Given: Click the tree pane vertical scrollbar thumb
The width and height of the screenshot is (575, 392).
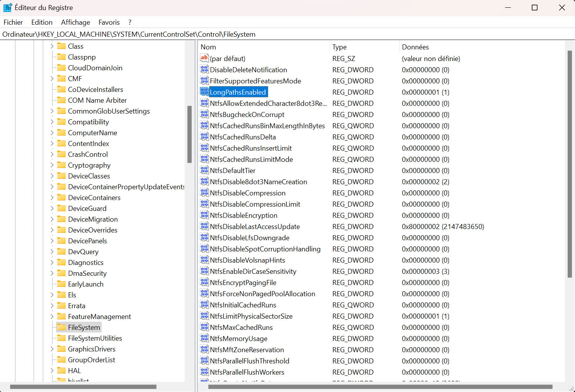Looking at the screenshot, I should coord(189,134).
